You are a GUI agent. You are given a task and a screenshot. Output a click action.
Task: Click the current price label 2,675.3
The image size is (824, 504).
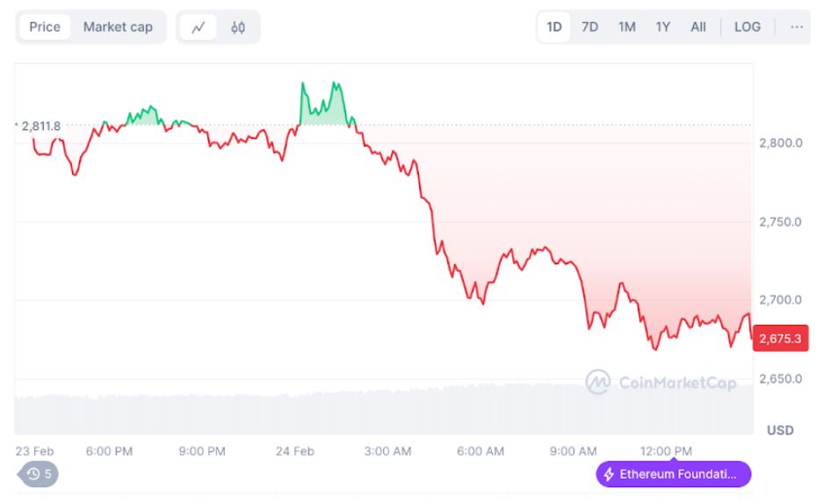click(780, 337)
